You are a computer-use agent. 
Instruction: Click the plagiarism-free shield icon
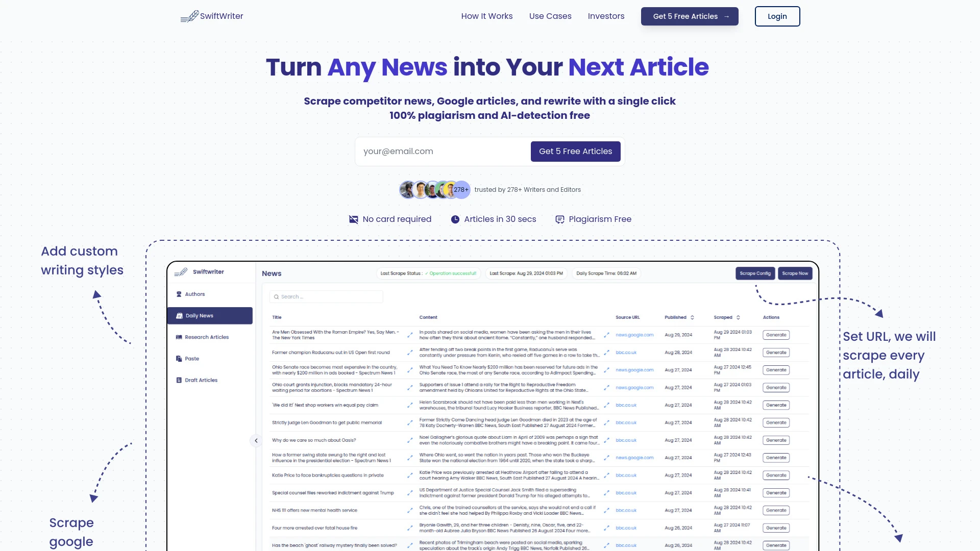559,219
